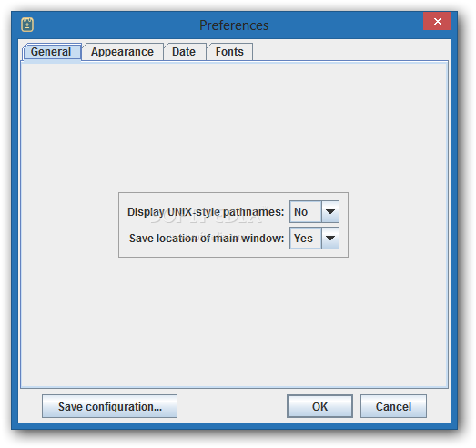The height and width of the screenshot is (448, 476).
Task: Close the Preferences dialog
Action: tap(437, 21)
